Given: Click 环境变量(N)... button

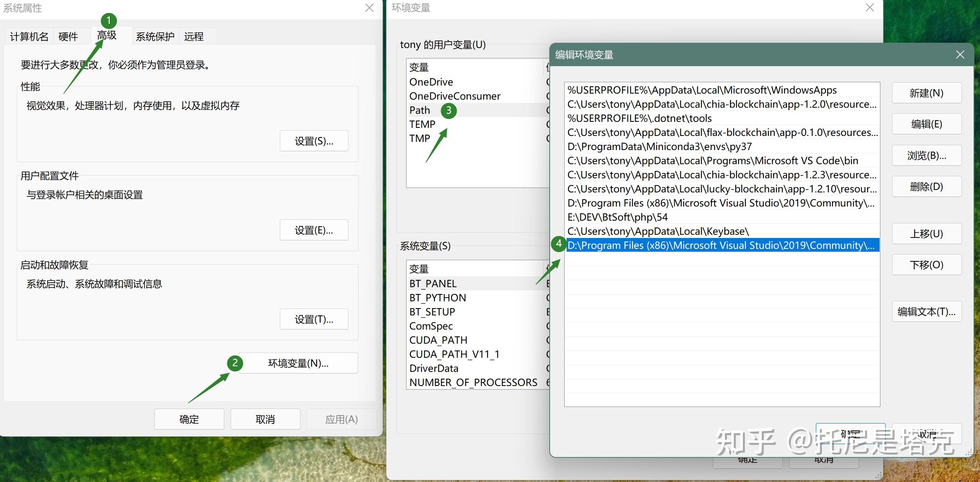Looking at the screenshot, I should click(x=298, y=363).
